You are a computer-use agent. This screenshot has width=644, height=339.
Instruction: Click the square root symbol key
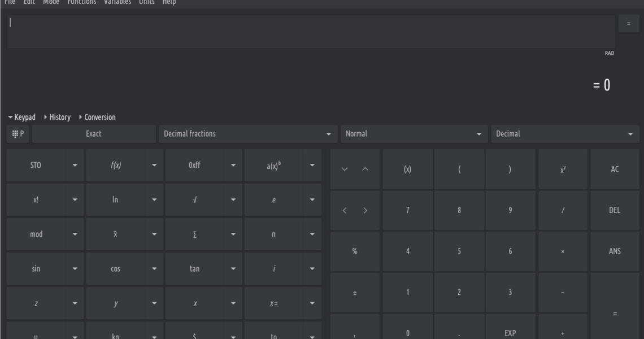pos(194,200)
